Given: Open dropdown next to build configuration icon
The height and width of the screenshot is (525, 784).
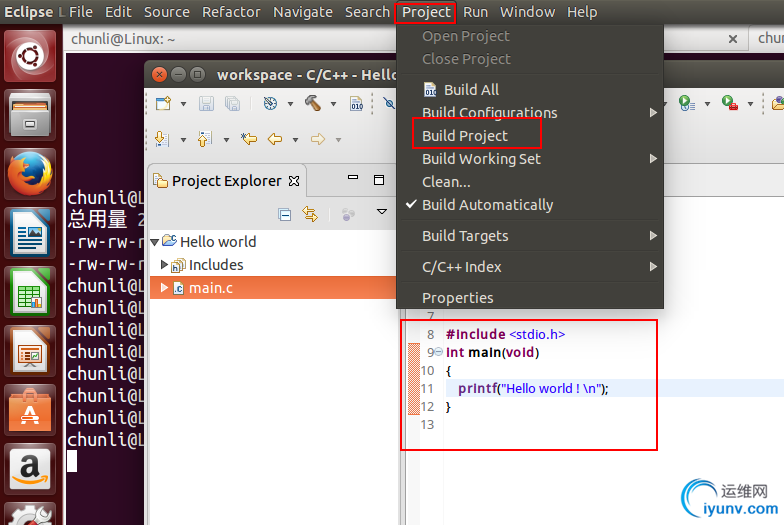Looking at the screenshot, I should click(x=290, y=104).
